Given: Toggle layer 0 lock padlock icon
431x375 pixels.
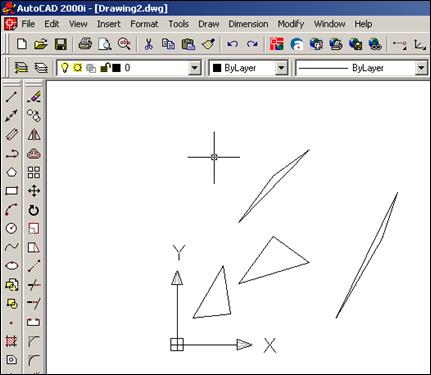Looking at the screenshot, I should pos(105,68).
